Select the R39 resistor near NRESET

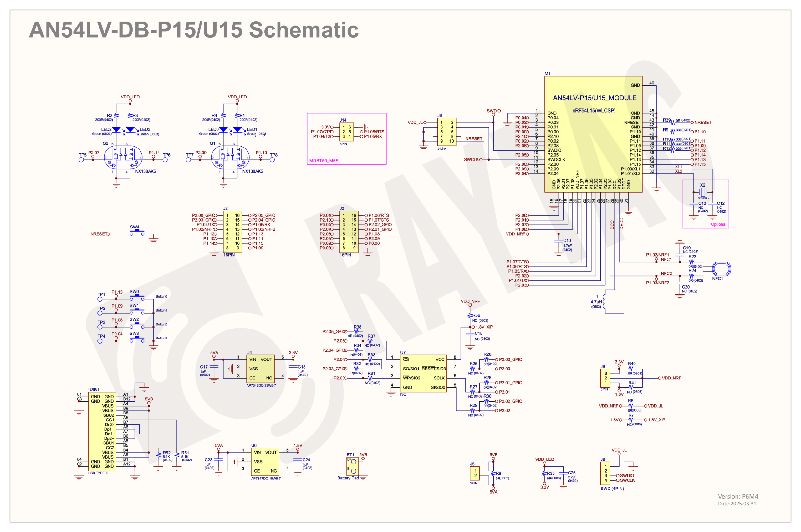click(673, 123)
